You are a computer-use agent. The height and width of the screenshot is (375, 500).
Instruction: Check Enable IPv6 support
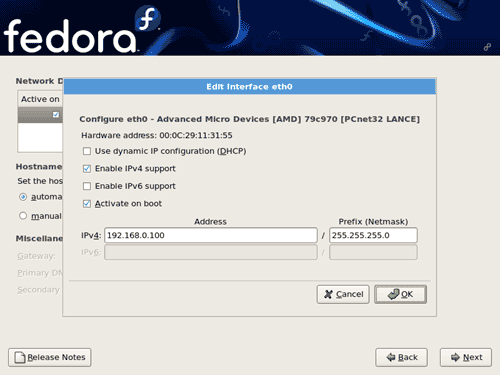(87, 186)
